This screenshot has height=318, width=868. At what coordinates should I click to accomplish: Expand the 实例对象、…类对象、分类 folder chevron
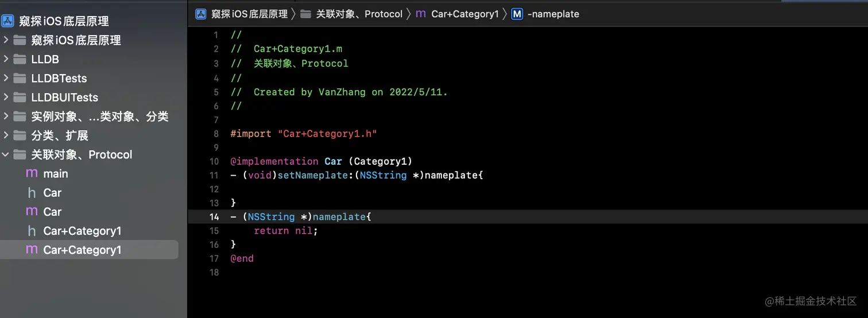point(6,117)
